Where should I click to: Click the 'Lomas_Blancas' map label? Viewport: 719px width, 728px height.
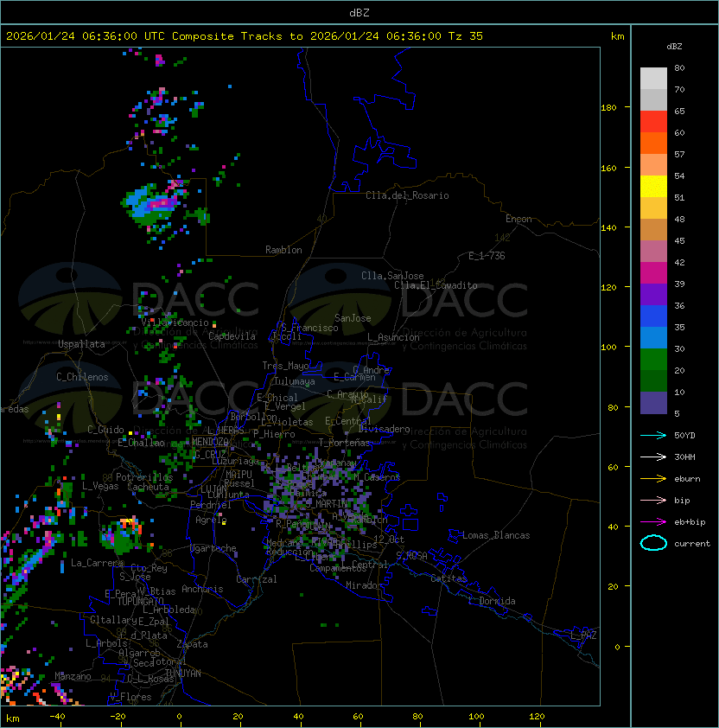pos(496,535)
